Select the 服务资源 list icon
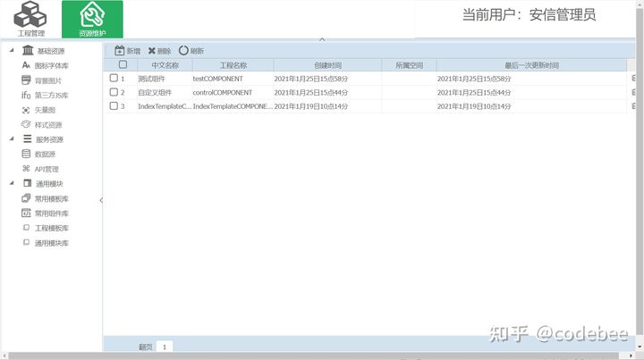 tap(28, 139)
